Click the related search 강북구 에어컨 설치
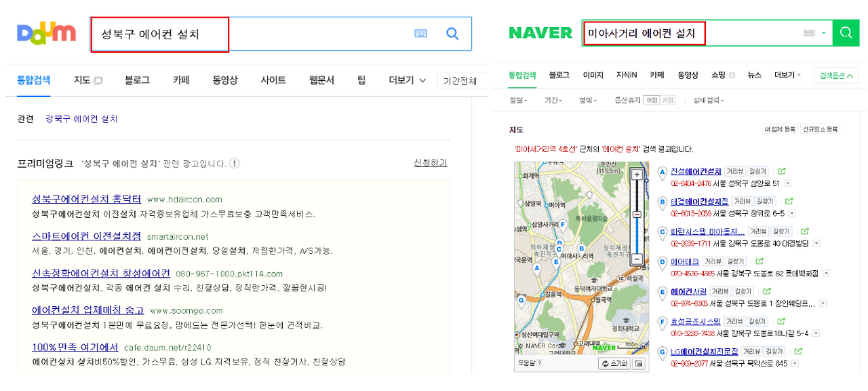The image size is (868, 391). tap(81, 119)
